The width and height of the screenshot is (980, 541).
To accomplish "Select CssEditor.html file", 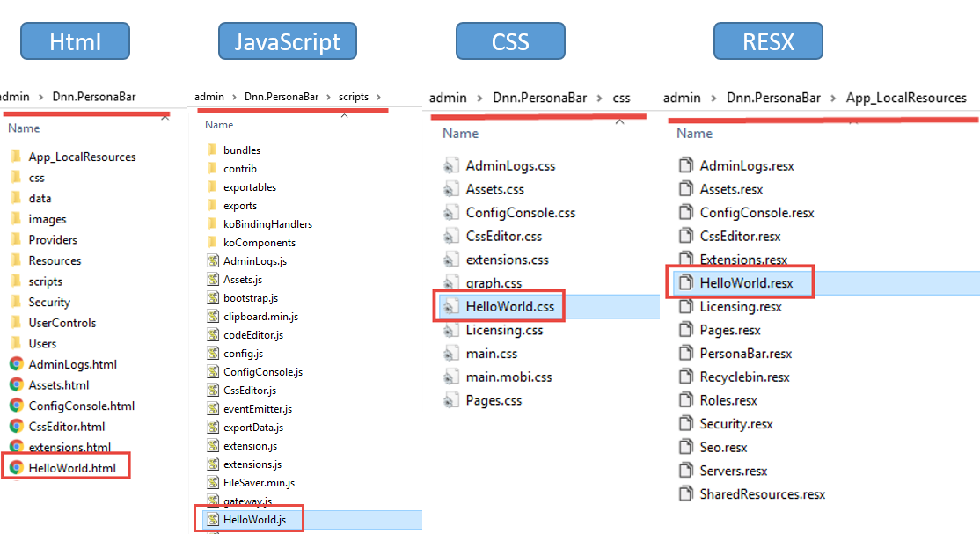I will tap(66, 427).
